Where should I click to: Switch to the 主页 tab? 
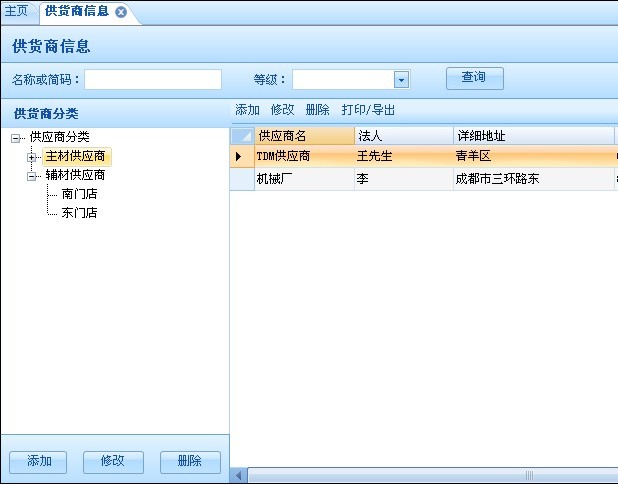tap(17, 11)
